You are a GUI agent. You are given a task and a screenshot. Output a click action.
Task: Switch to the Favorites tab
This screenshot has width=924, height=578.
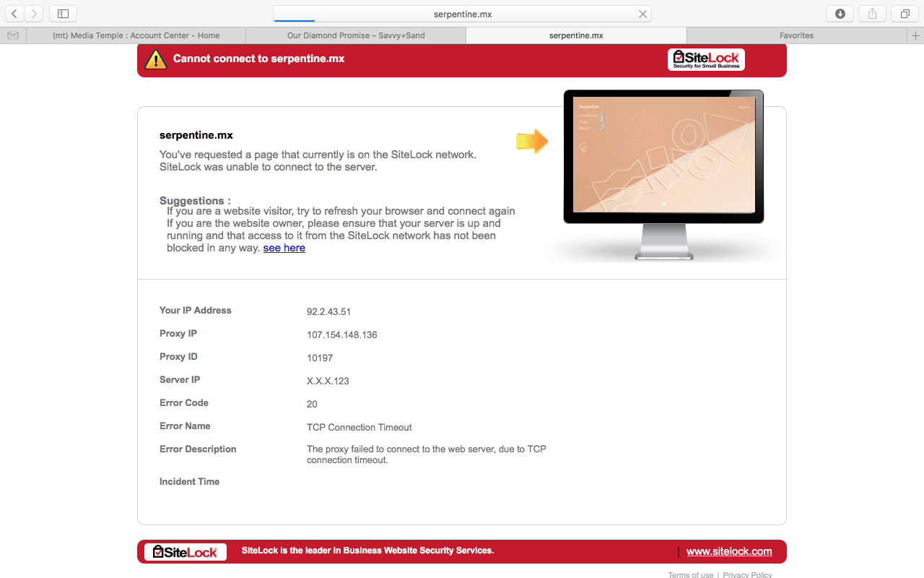point(797,35)
